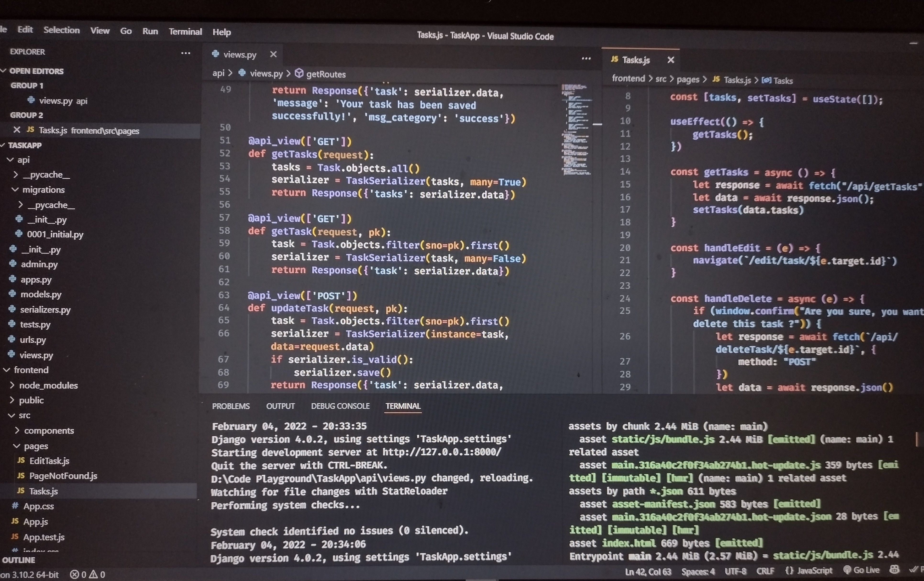Show errors and warnings count in status bar
Screen dimensions: 924x581
(x=88, y=574)
